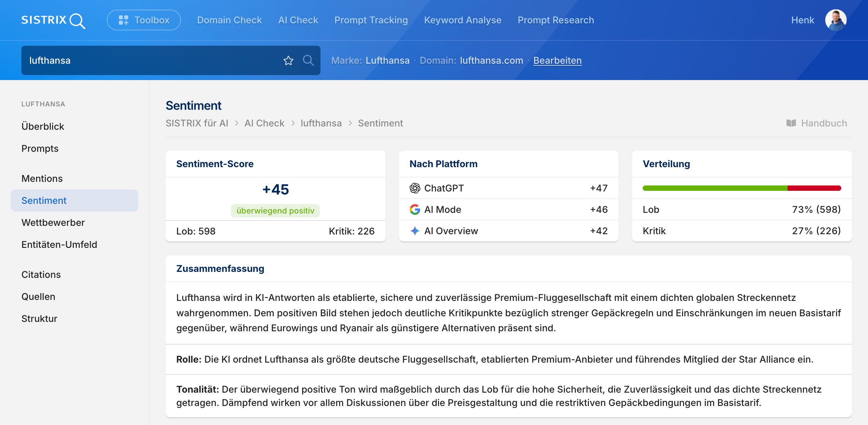Click the Kritik: 226 value
Image resolution: width=868 pixels, height=425 pixels.
pyautogui.click(x=352, y=232)
